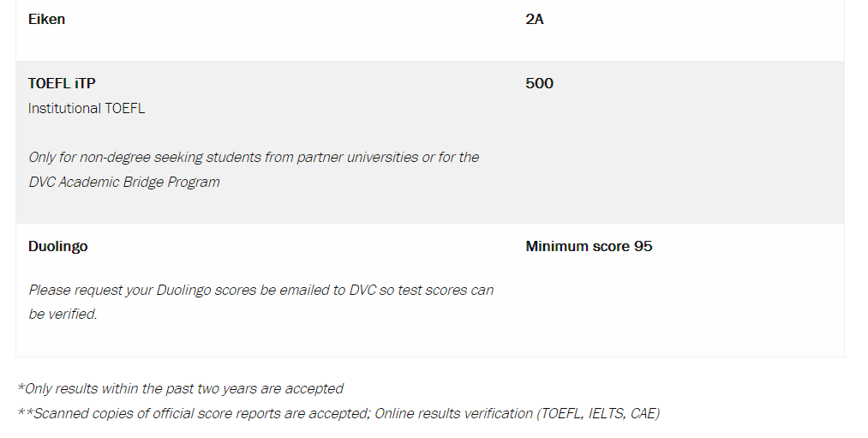868x438 pixels.
Task: Click the 'be verified.' line
Action: [63, 314]
